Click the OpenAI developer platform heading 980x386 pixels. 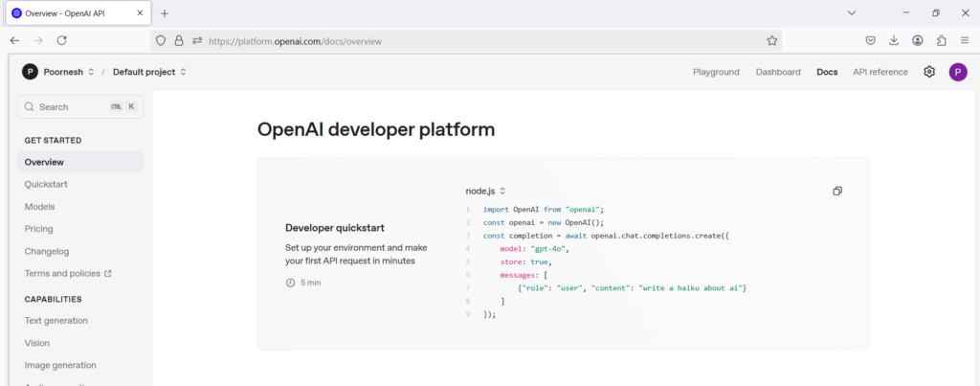376,129
